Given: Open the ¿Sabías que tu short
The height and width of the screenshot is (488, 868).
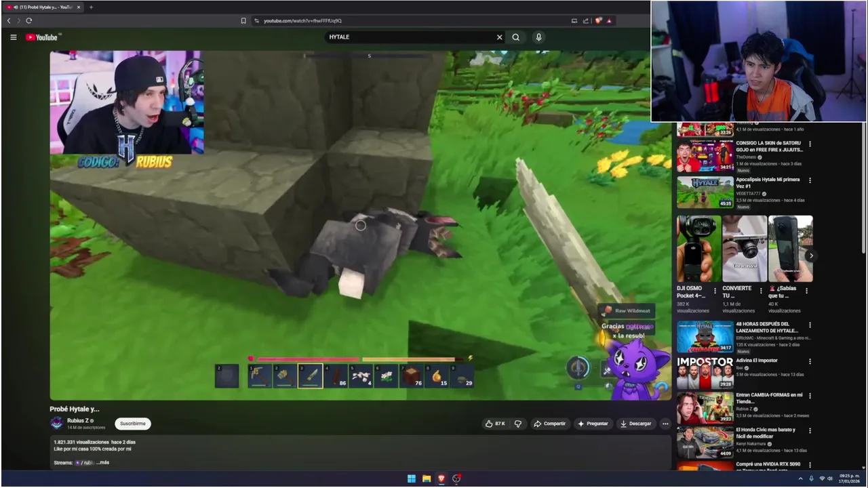Looking at the screenshot, I should pyautogui.click(x=791, y=249).
